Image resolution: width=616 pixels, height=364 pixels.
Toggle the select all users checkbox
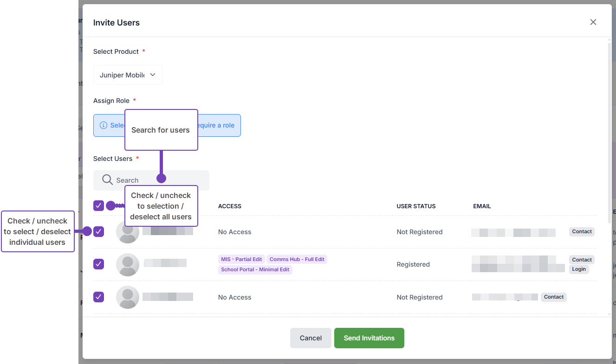tap(98, 206)
